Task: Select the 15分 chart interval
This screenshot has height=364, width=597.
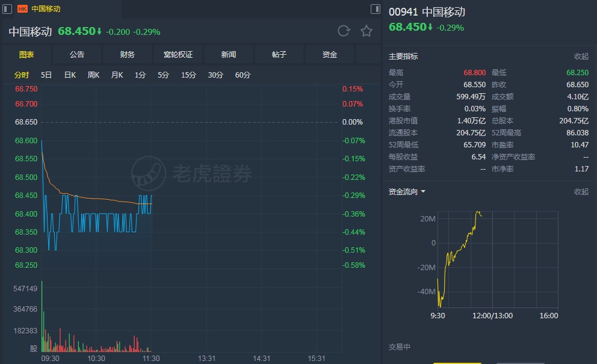Action: tap(188, 75)
